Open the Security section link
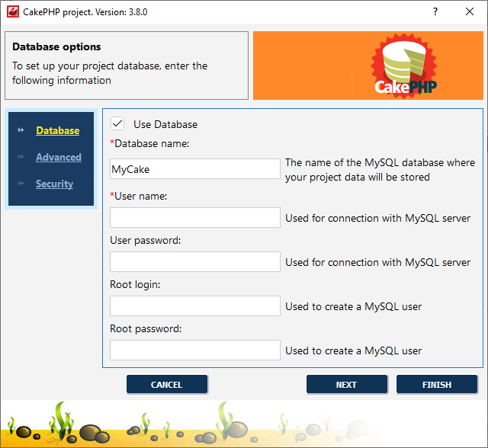 [x=54, y=184]
